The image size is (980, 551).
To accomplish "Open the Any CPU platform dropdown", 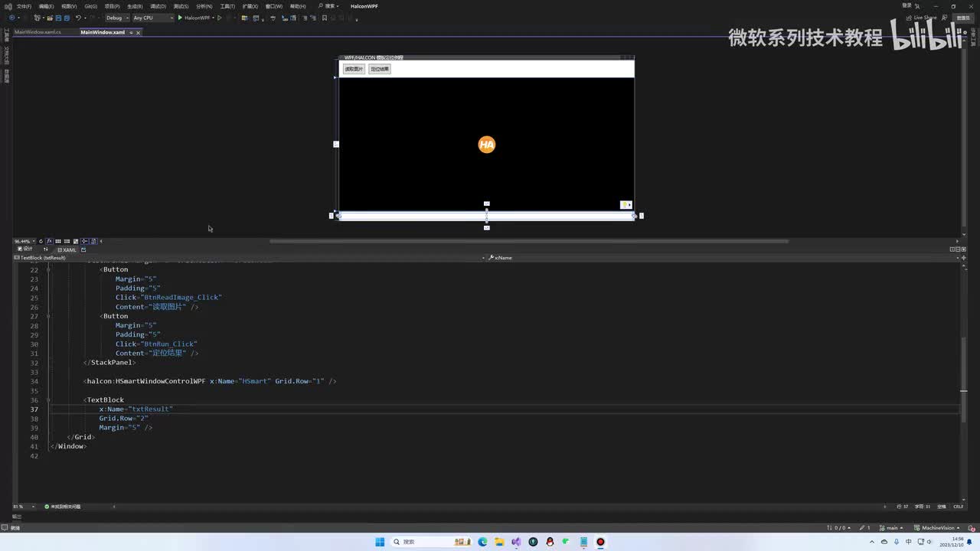I will click(152, 18).
